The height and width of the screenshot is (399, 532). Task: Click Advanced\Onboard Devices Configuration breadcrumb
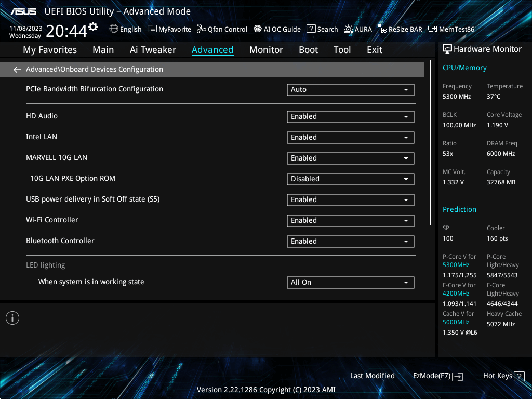(95, 69)
